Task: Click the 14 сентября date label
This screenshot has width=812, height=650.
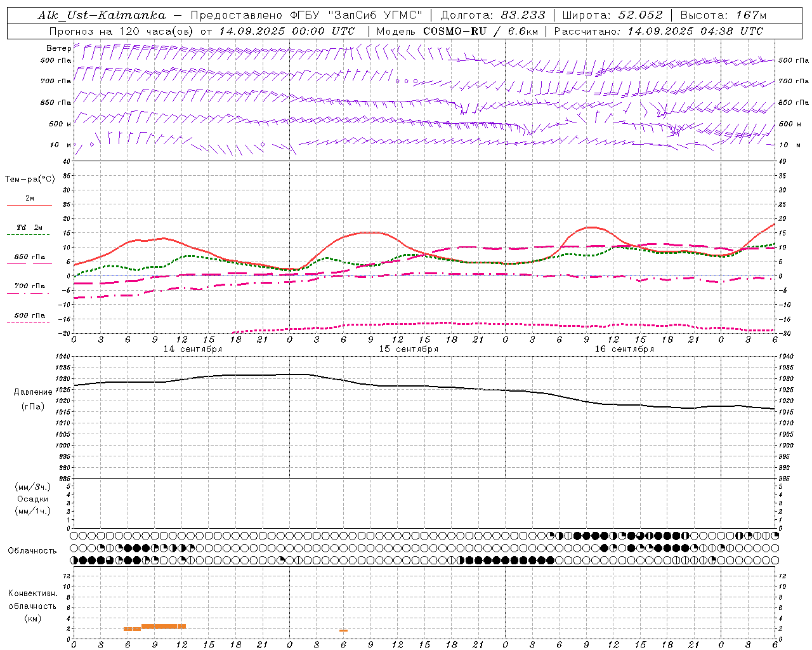Action: (x=192, y=349)
